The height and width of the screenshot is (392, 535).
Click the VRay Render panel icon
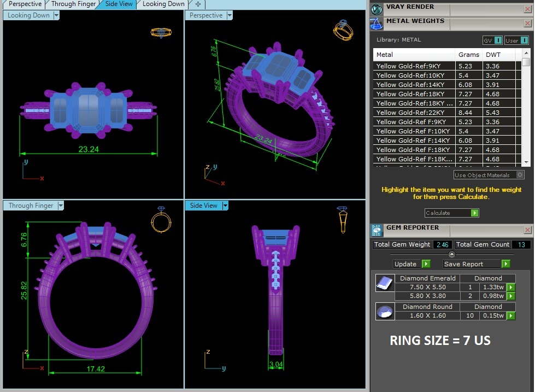tap(377, 9)
